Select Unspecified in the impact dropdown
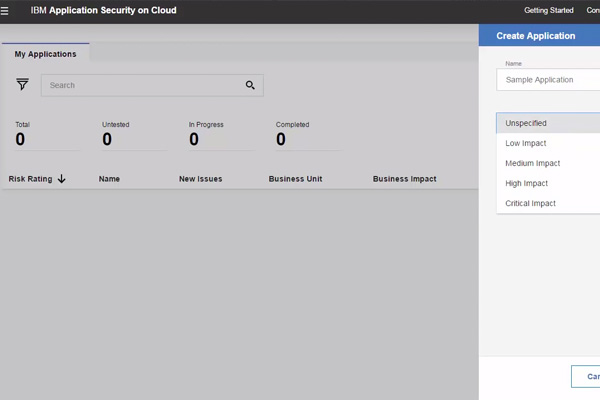Image resolution: width=600 pixels, height=400 pixels. [548, 123]
